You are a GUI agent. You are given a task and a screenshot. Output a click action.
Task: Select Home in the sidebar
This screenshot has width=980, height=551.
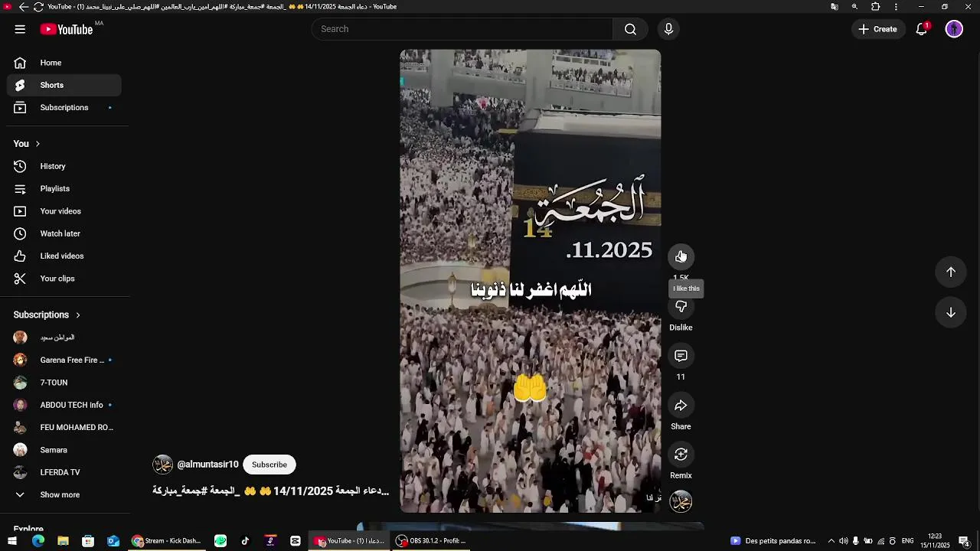tap(64, 63)
